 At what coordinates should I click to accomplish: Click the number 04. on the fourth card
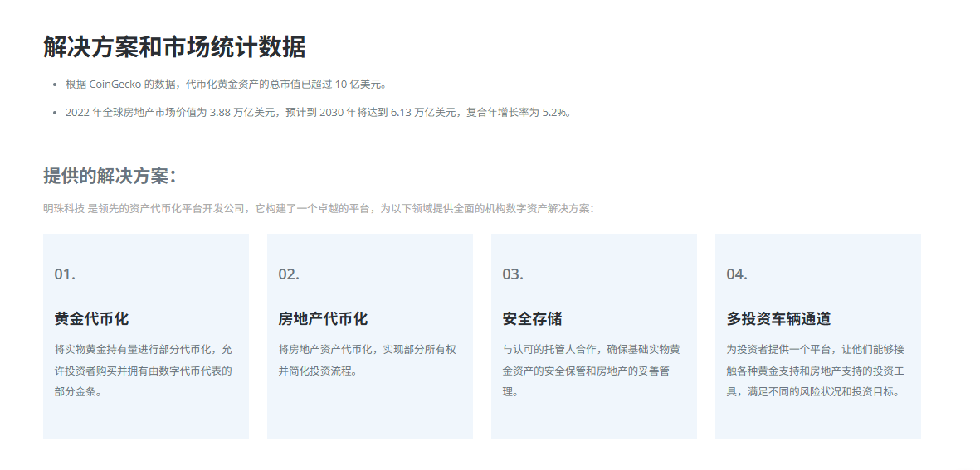pyautogui.click(x=737, y=274)
